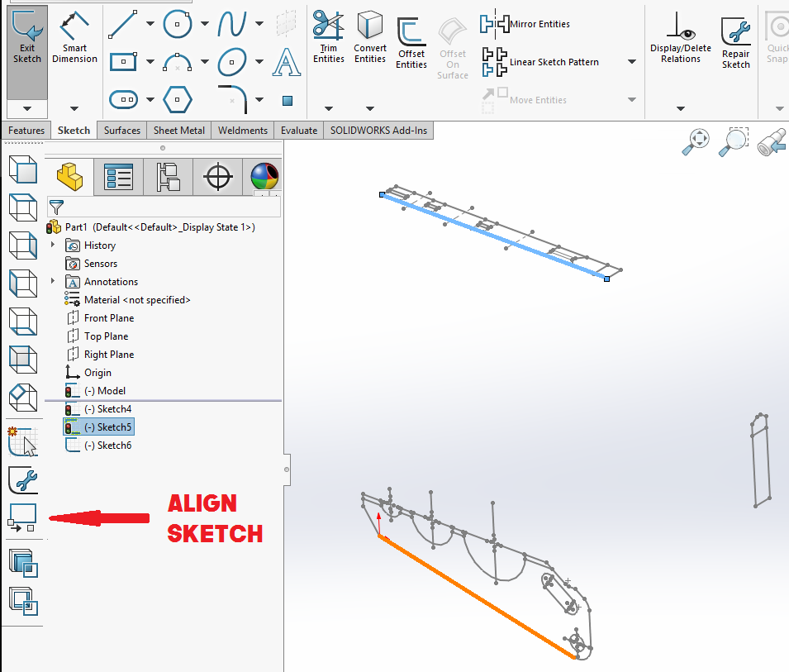Click the Convert Entities tool
This screenshot has height=672, width=789.
pos(370,36)
